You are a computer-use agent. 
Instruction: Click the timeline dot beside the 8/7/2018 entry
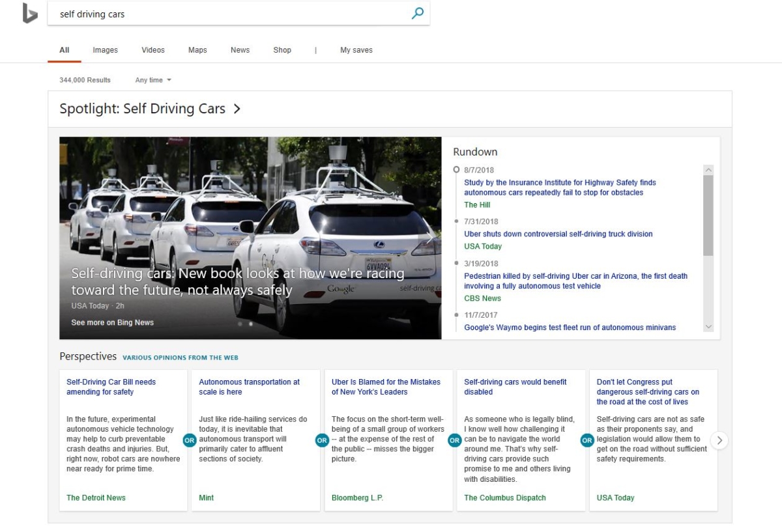456,169
